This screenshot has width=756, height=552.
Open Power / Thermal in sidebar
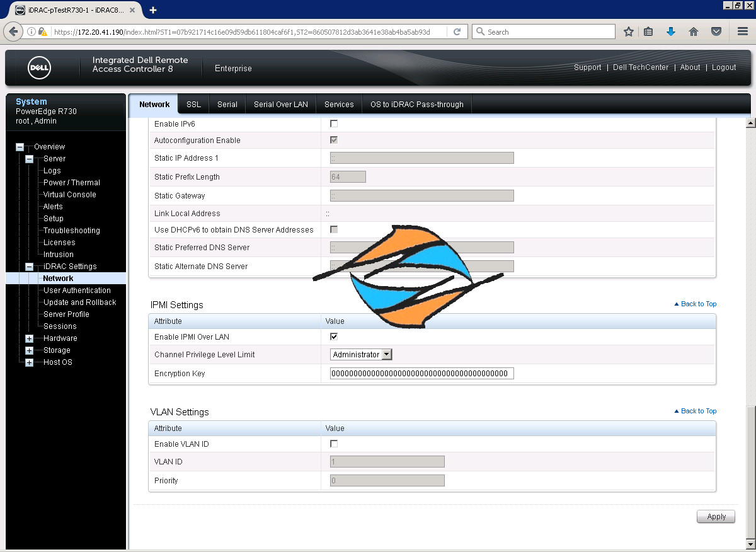pos(72,183)
